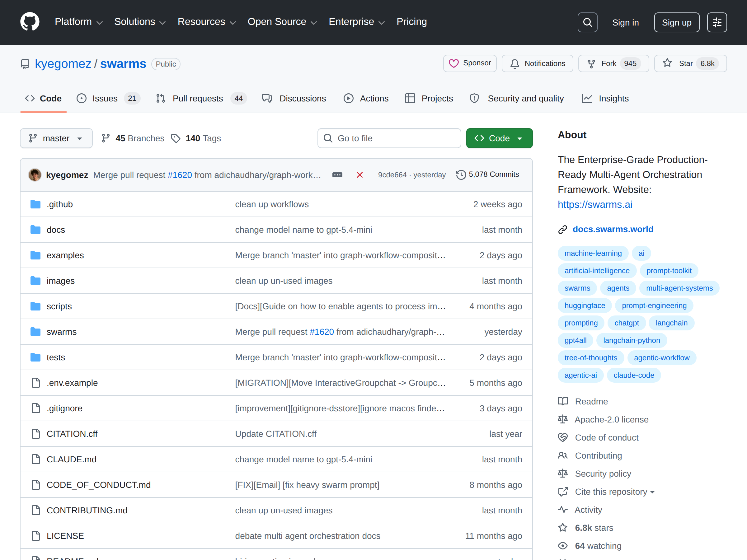Expand the Solutions menu
Image resolution: width=747 pixels, height=560 pixels.
140,22
